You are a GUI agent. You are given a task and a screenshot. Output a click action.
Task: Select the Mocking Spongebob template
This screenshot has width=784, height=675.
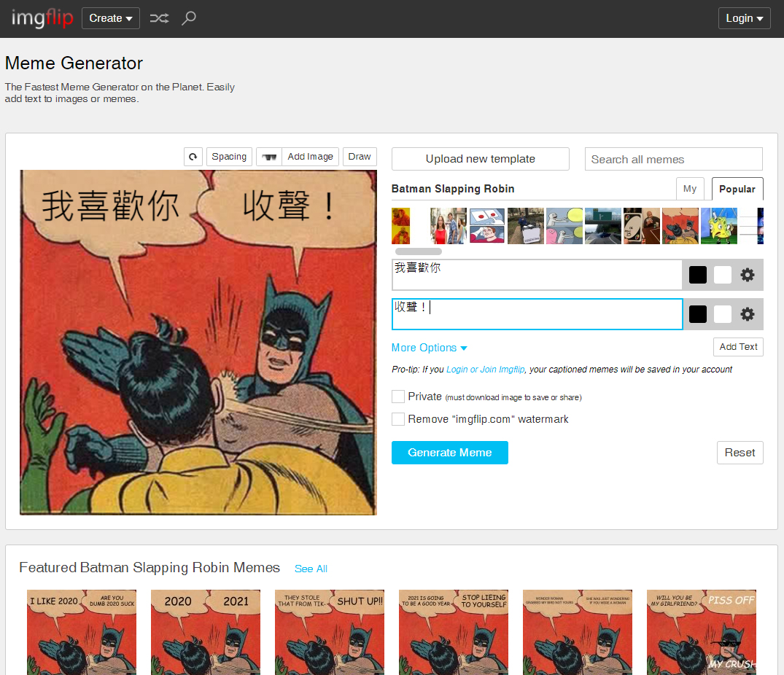click(x=719, y=226)
